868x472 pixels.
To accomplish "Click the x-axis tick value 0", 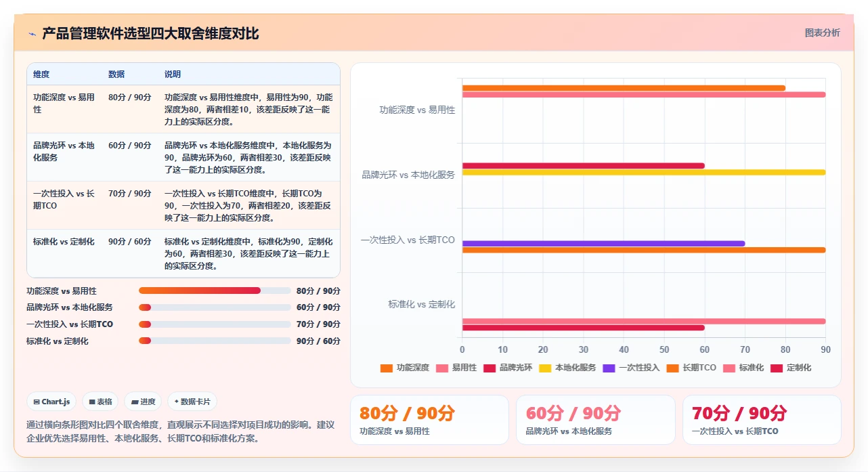I will (x=462, y=350).
